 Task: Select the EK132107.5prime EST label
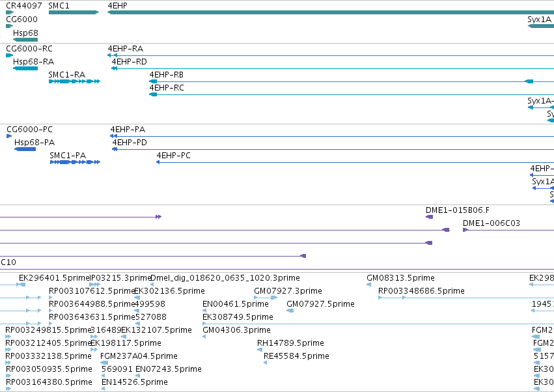tap(156, 330)
